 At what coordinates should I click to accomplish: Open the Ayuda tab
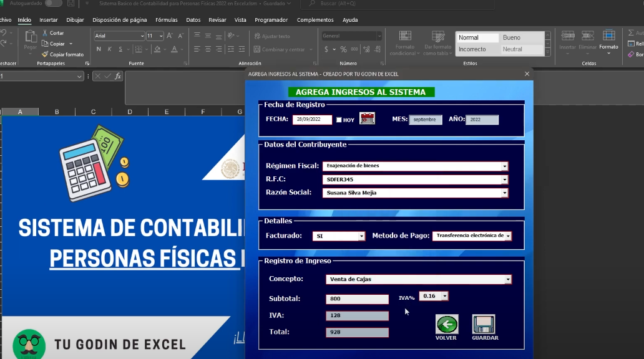[x=350, y=20]
